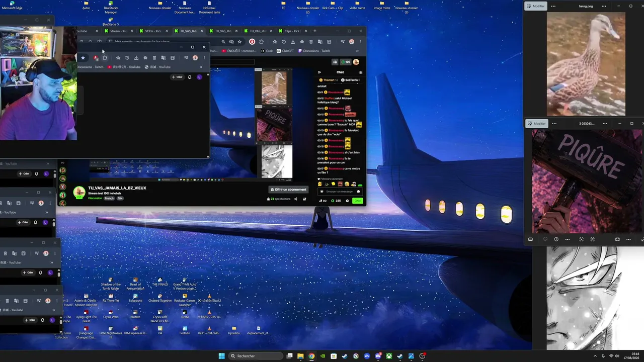
Task: Open three-dot menu of front small window
Action: click(x=204, y=58)
